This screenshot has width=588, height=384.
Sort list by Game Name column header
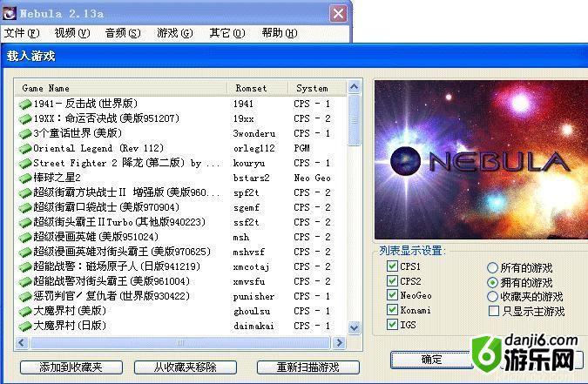click(x=121, y=89)
